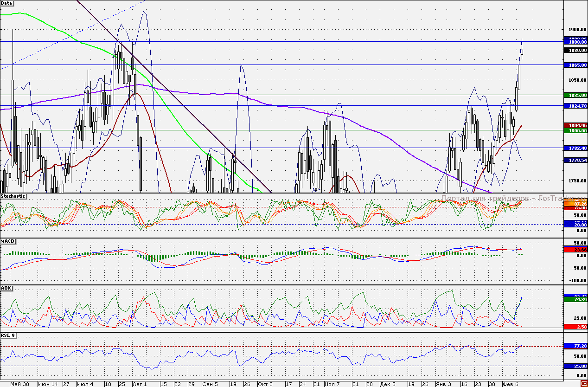The image size is (588, 387).
Task: Click the green 74.39 ADX value tag
Action: (x=575, y=300)
